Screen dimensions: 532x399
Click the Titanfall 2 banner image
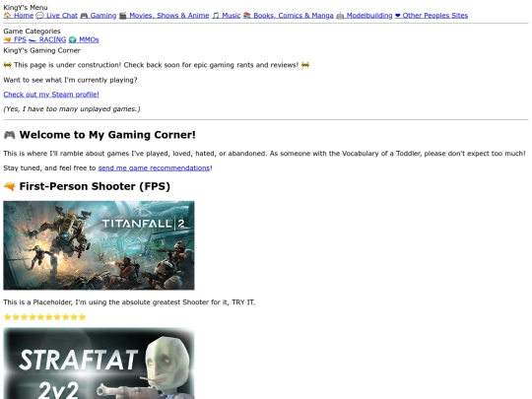pyautogui.click(x=99, y=245)
